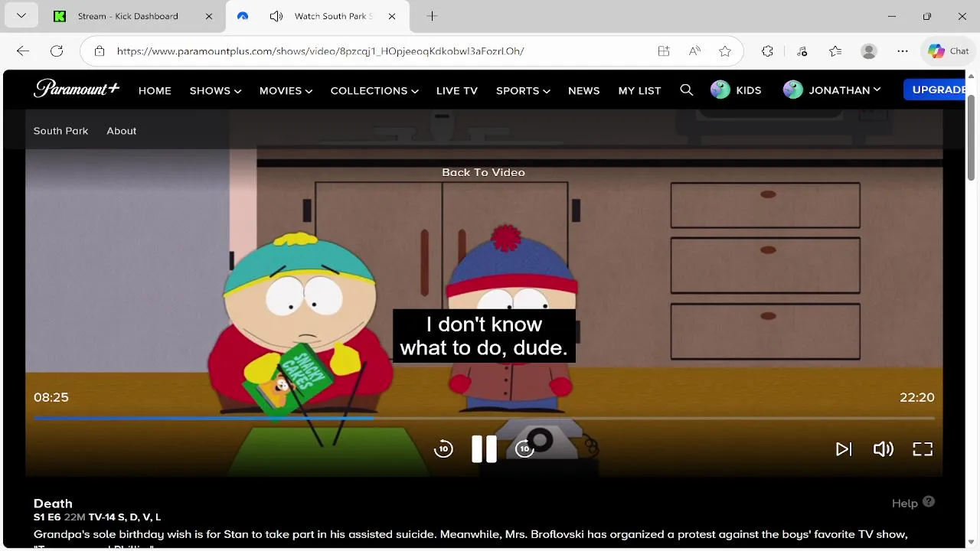
Task: Click Back To Video label
Action: click(483, 172)
